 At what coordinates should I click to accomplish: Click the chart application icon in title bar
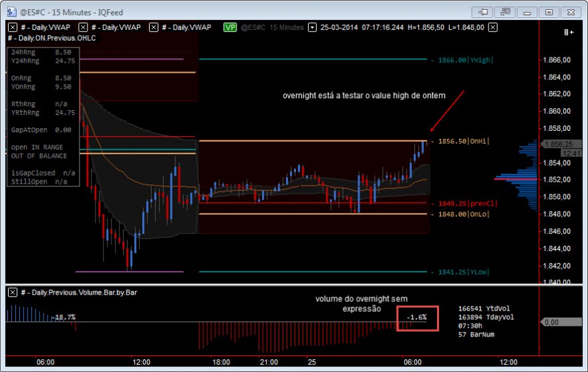pos(11,12)
